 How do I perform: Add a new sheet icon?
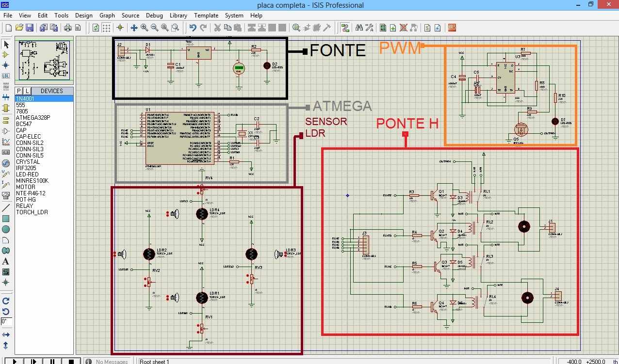click(393, 28)
